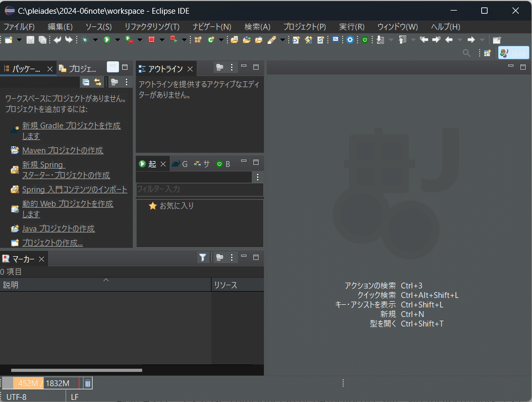
Task: Click the Save floppy disk icon
Action: [30, 40]
